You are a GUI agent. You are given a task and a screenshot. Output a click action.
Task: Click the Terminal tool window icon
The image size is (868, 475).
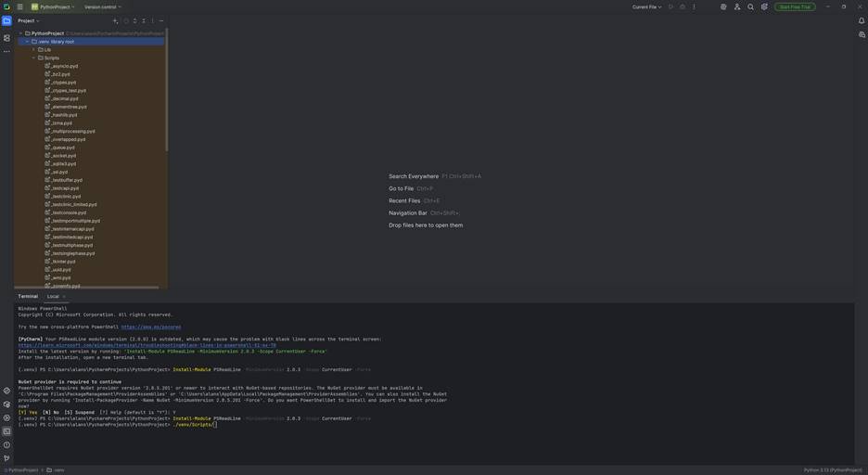click(6, 431)
